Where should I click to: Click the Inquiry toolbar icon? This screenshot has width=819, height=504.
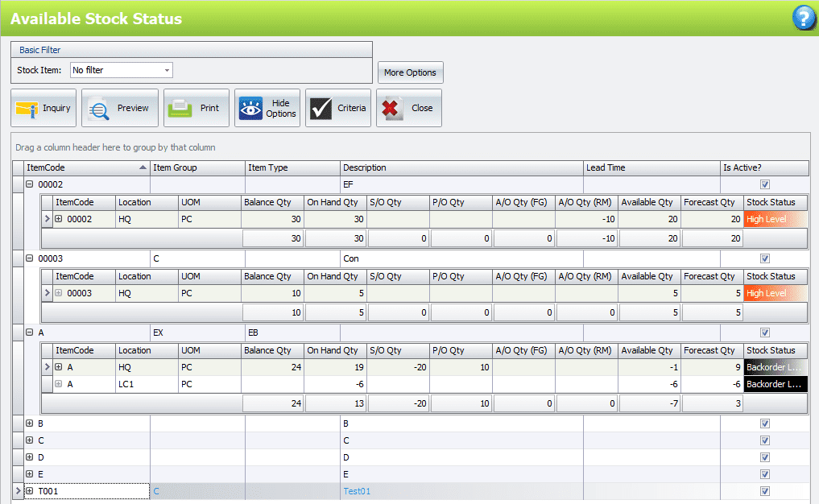click(27, 109)
